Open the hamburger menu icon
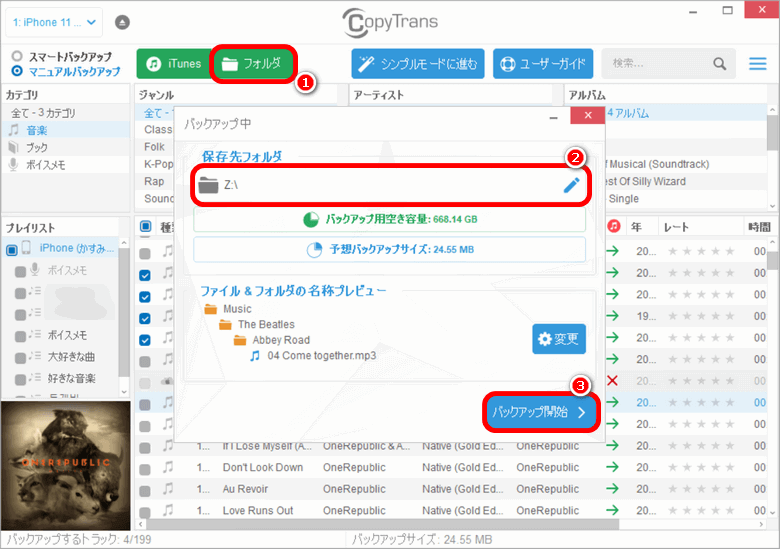The height and width of the screenshot is (549, 780). tap(758, 64)
